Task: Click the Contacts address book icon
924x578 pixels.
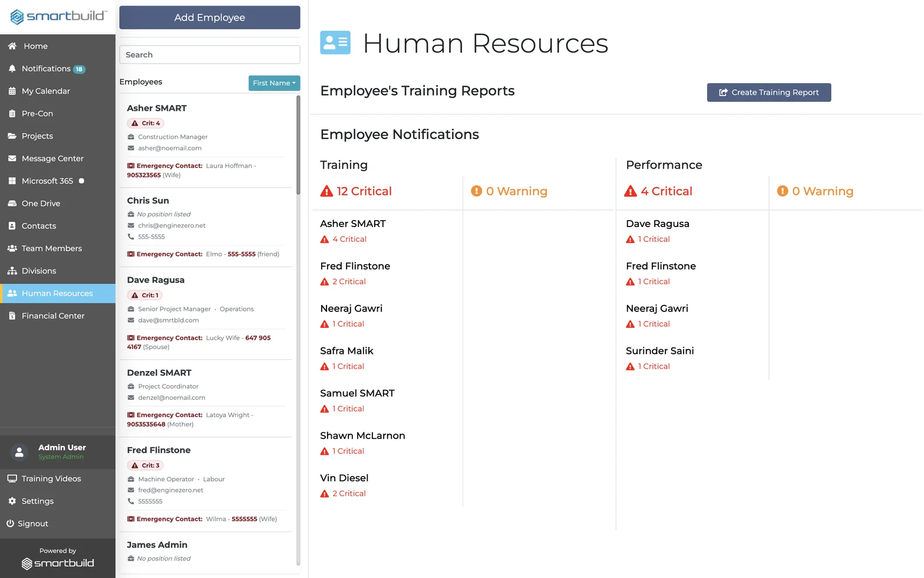Action: [12, 225]
